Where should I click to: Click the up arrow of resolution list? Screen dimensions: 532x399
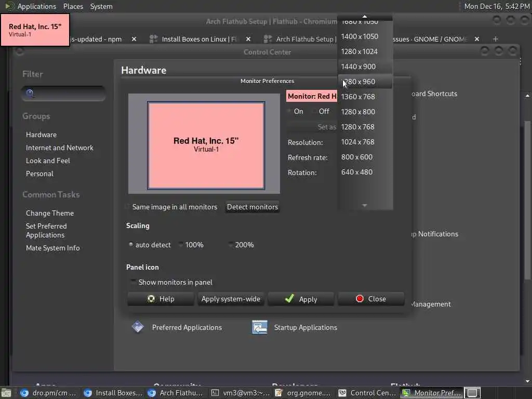tap(364, 16)
